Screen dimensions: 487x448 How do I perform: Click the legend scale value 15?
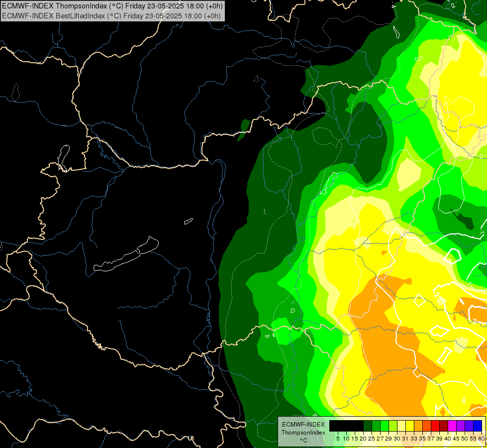355,439
